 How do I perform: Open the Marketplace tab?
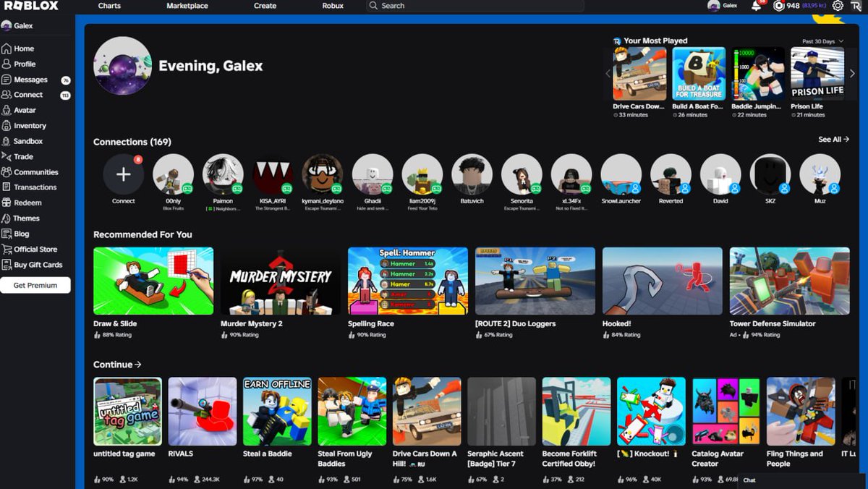click(x=187, y=6)
